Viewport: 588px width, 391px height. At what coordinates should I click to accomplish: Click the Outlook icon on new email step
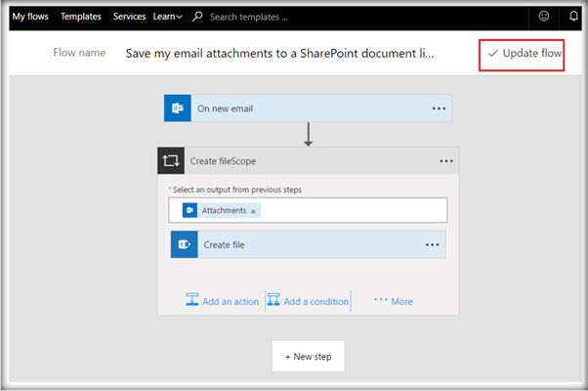click(177, 109)
